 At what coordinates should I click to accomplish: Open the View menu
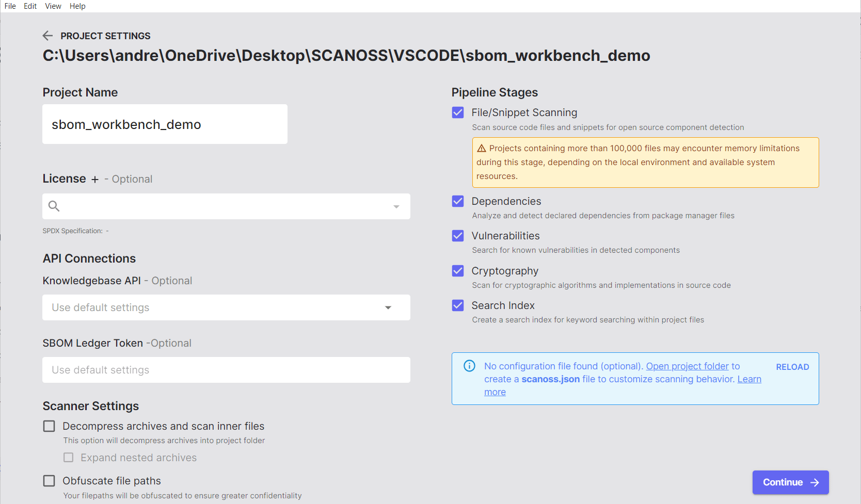point(53,6)
